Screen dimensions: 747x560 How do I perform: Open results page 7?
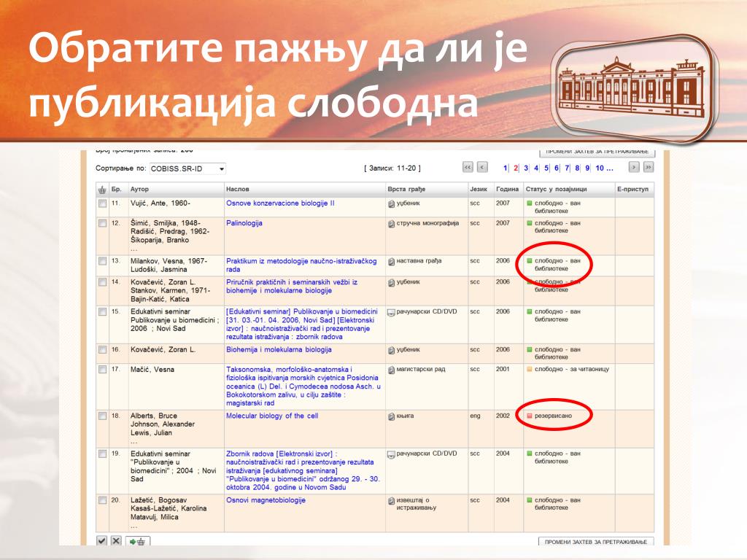567,168
